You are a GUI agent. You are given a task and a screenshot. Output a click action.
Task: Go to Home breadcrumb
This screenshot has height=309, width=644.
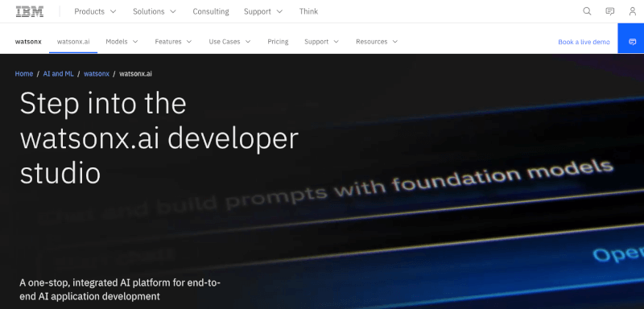(x=24, y=74)
